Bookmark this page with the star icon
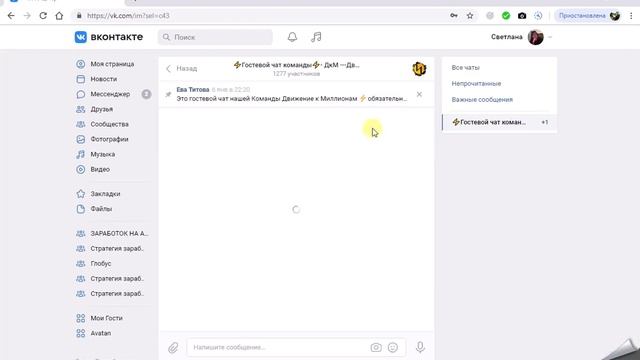 click(x=470, y=16)
